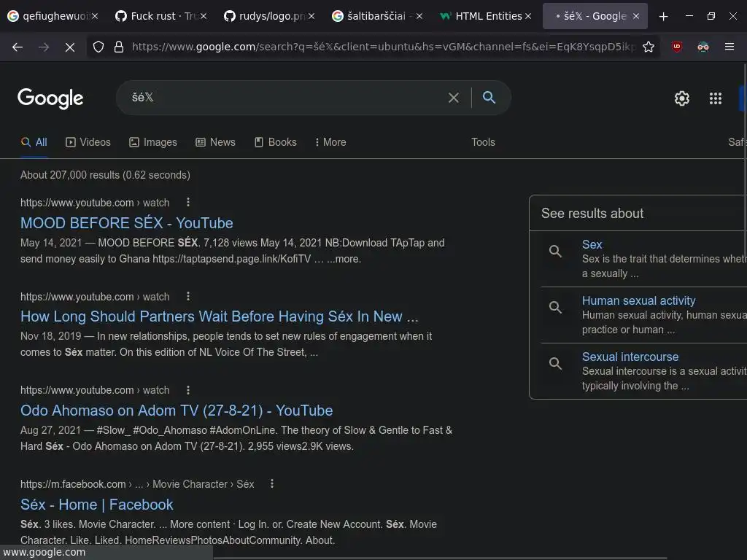Open Odo Ahomaso on Adom TV result
Screen dimensions: 747x560
point(177,411)
